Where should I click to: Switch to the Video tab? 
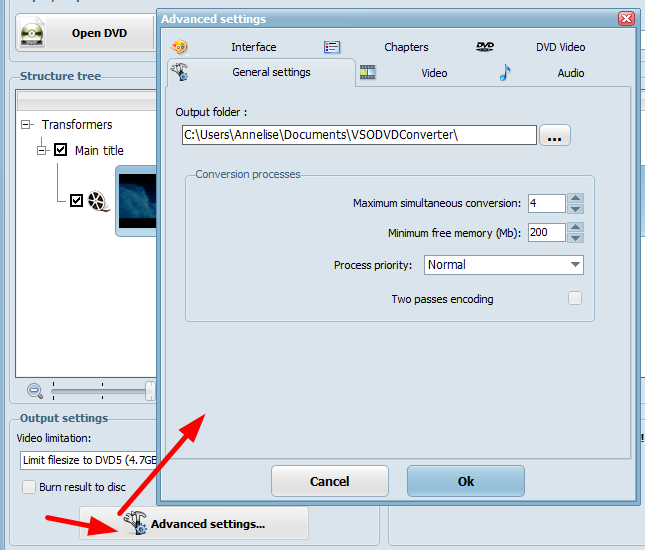click(x=434, y=73)
